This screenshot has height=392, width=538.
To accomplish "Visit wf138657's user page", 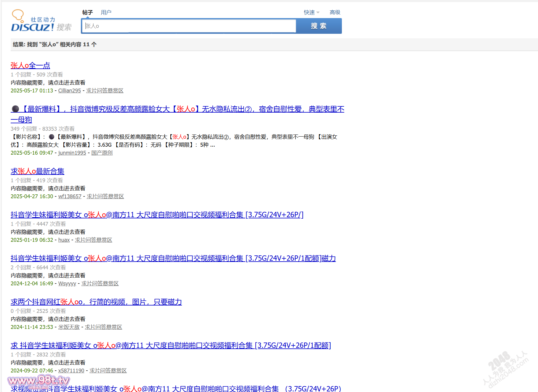I will click(70, 196).
